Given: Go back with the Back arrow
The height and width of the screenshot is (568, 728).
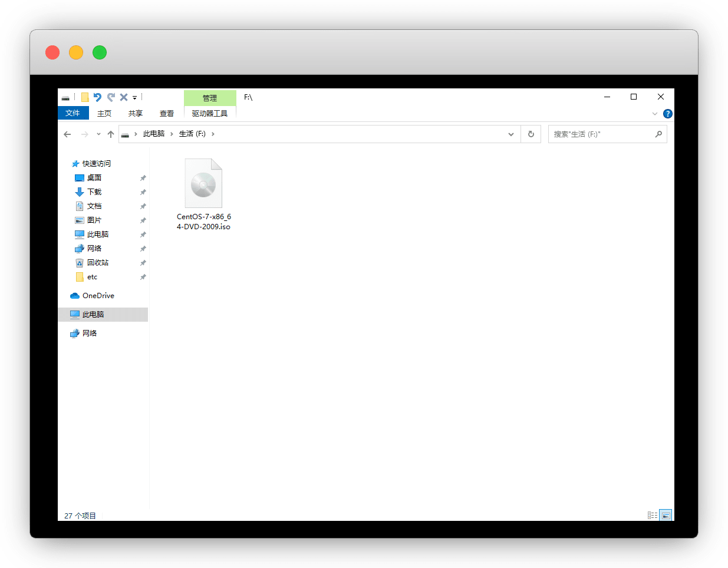Looking at the screenshot, I should [67, 134].
